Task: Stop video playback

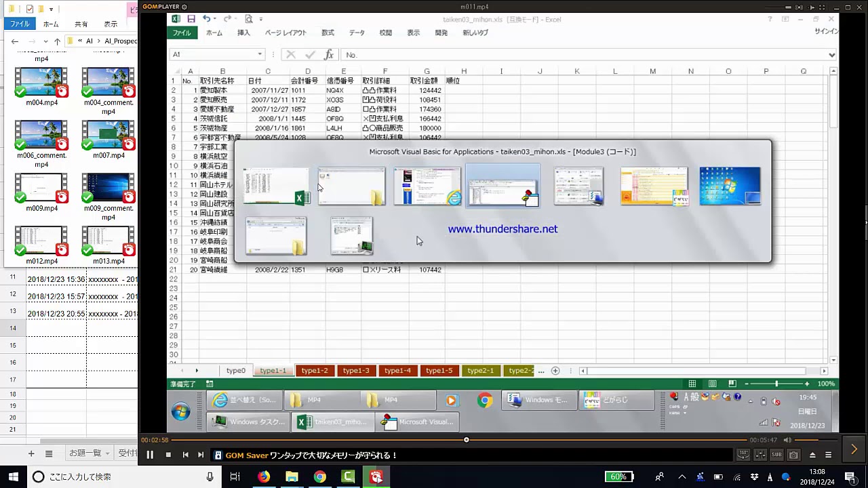Action: point(168,455)
